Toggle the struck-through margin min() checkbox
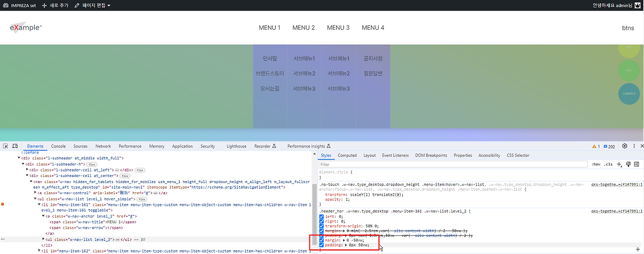 pyautogui.click(x=322, y=230)
